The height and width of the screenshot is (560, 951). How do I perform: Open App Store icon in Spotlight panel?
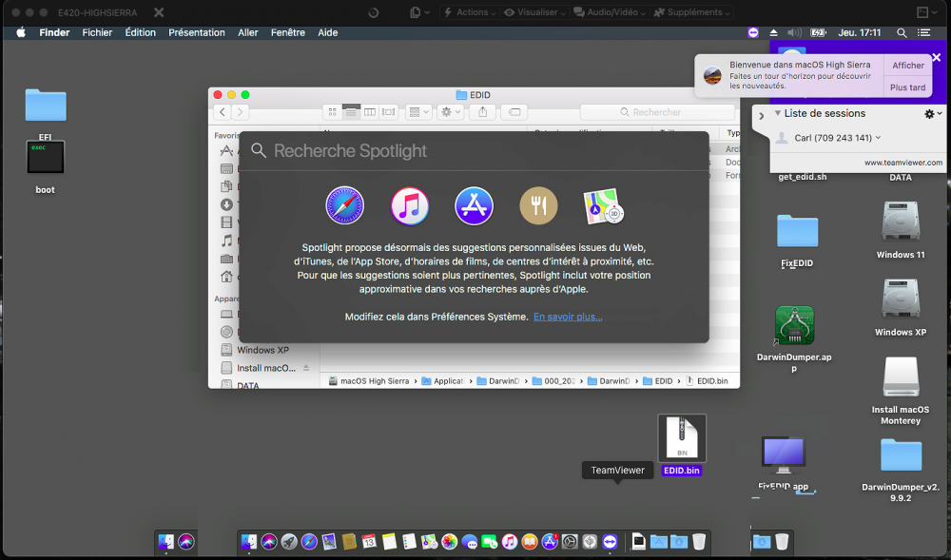[x=474, y=205]
